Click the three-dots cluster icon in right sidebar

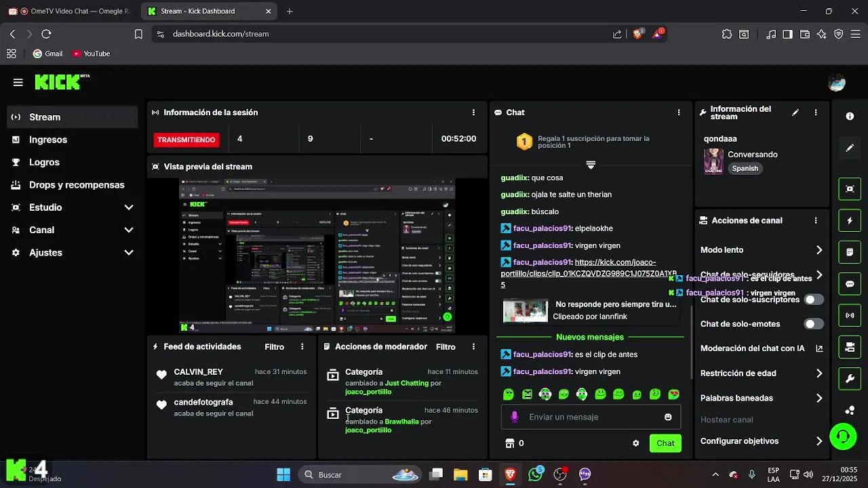(850, 410)
